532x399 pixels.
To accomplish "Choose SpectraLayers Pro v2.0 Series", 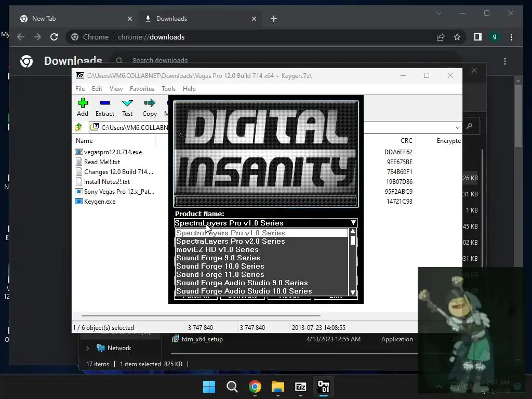I will [262, 241].
